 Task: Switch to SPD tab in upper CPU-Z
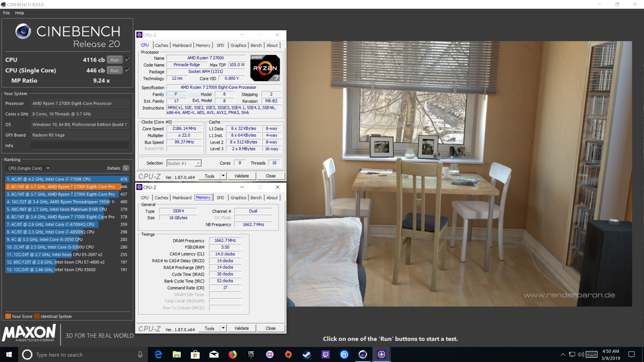tap(220, 45)
